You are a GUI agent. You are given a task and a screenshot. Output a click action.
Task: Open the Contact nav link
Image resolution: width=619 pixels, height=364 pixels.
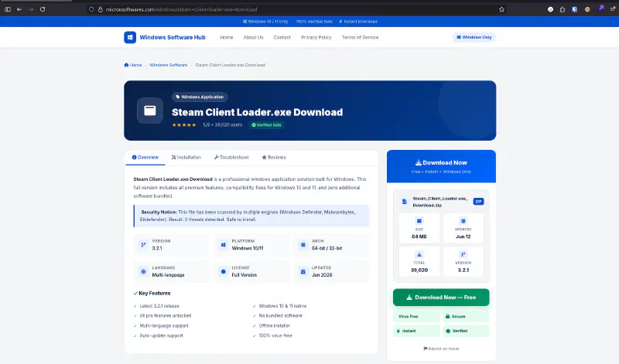click(282, 37)
